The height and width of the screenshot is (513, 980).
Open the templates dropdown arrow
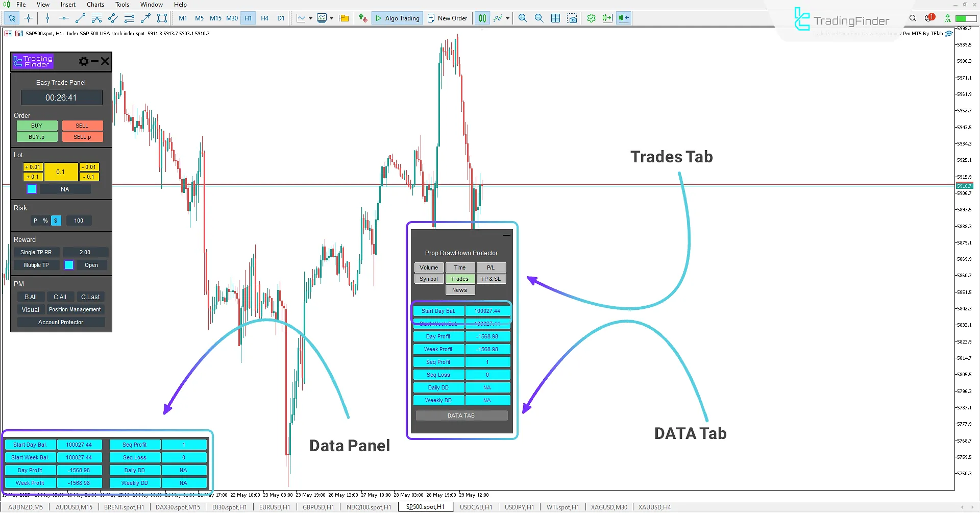tap(331, 18)
